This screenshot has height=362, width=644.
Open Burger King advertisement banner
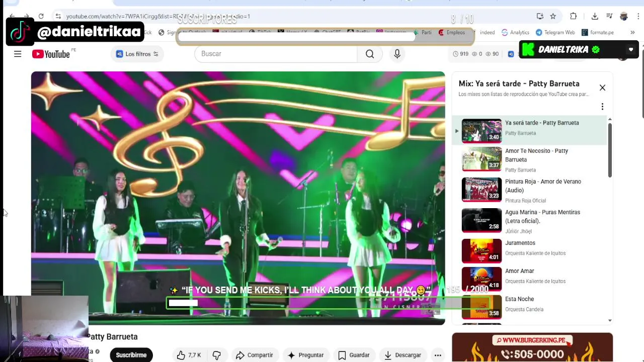532,347
